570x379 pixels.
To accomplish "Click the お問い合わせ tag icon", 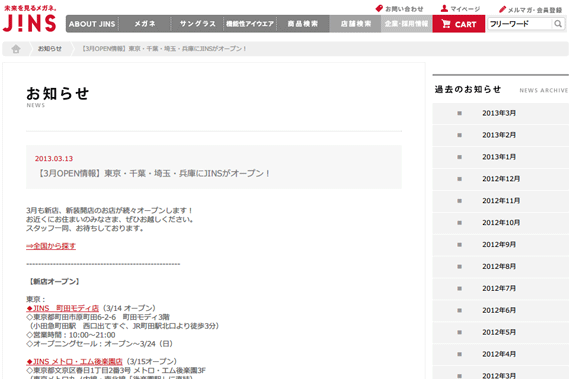I will coord(379,8).
